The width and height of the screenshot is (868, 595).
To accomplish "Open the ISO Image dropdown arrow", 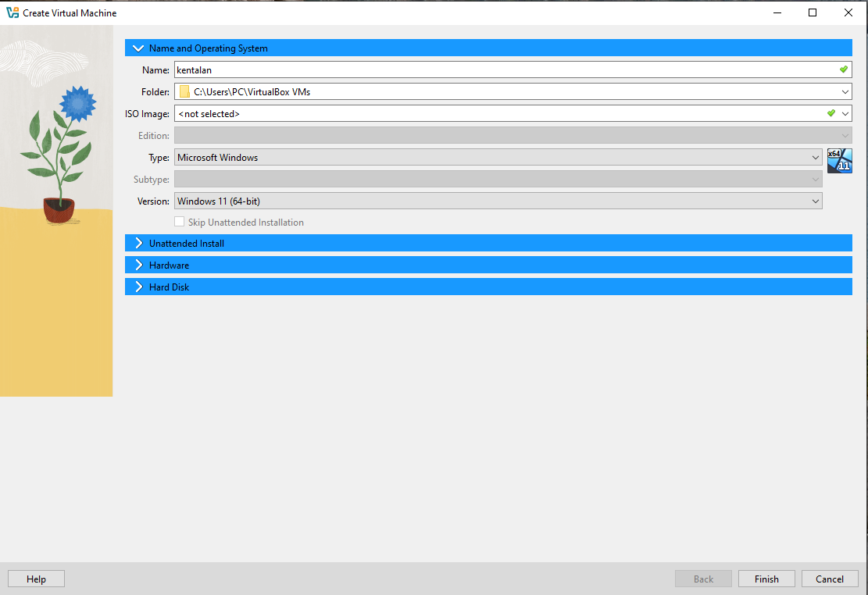I will click(845, 114).
